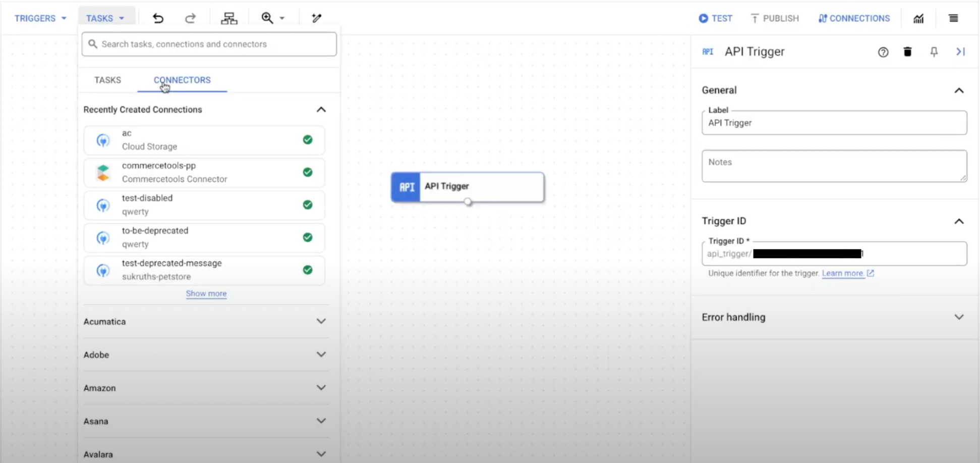Pin the API Trigger panel
The image size is (980, 463).
tap(934, 52)
